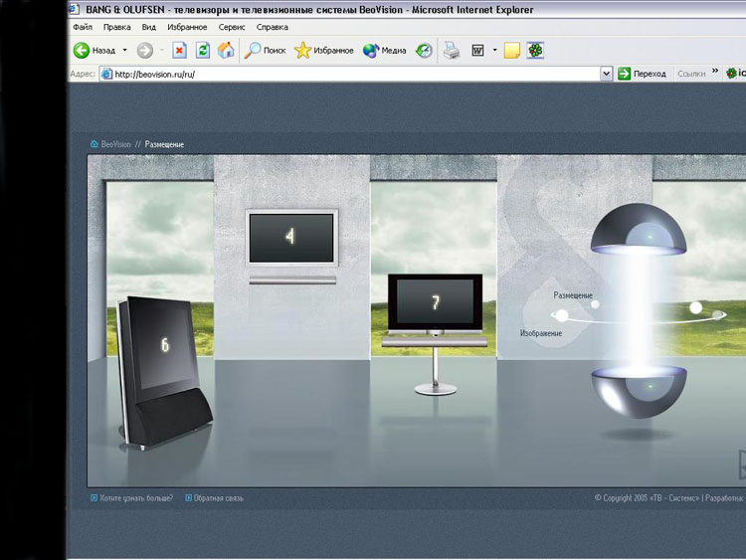Open the address bar dropdown arrow
The image size is (746, 560).
pos(606,74)
